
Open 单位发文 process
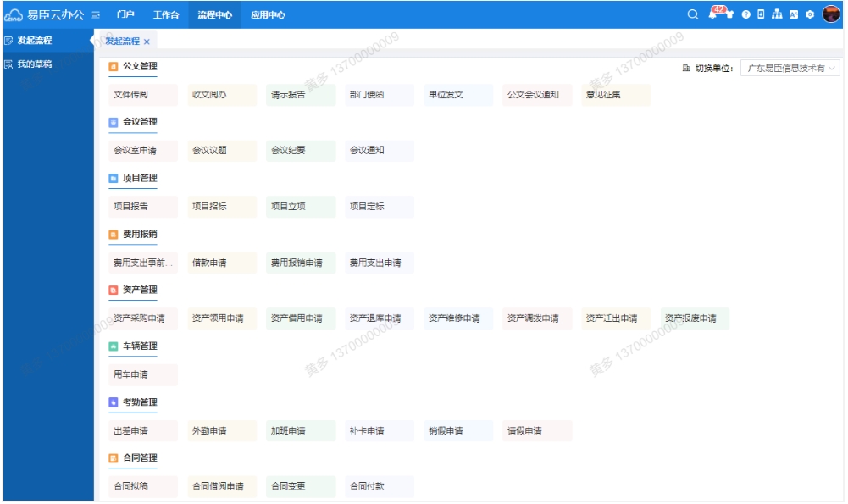click(458, 95)
